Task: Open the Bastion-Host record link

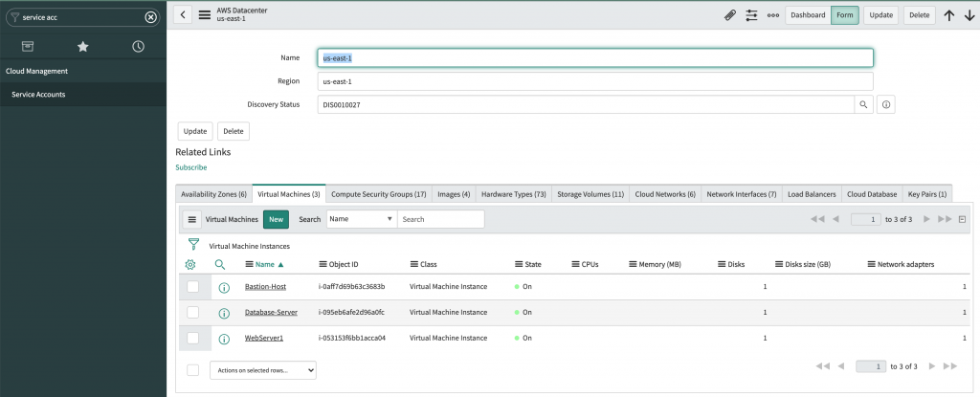Action: 266,287
